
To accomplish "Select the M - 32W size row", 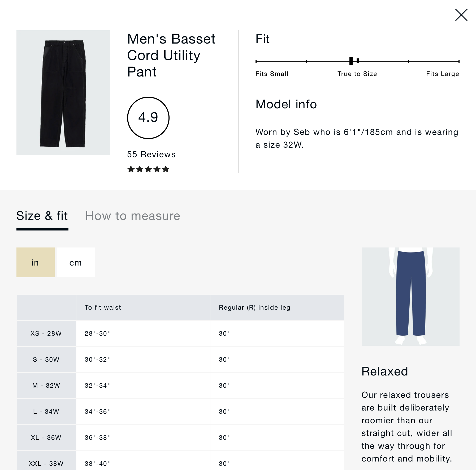I will coord(46,386).
